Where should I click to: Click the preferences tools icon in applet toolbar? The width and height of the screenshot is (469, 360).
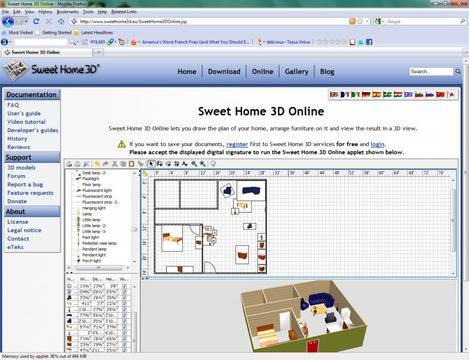click(86, 164)
